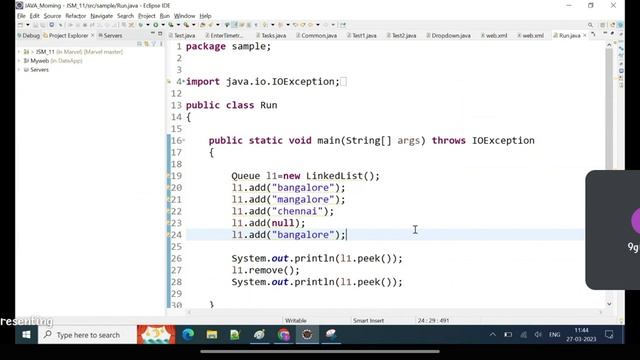Minimize the editor area

coord(605,34)
